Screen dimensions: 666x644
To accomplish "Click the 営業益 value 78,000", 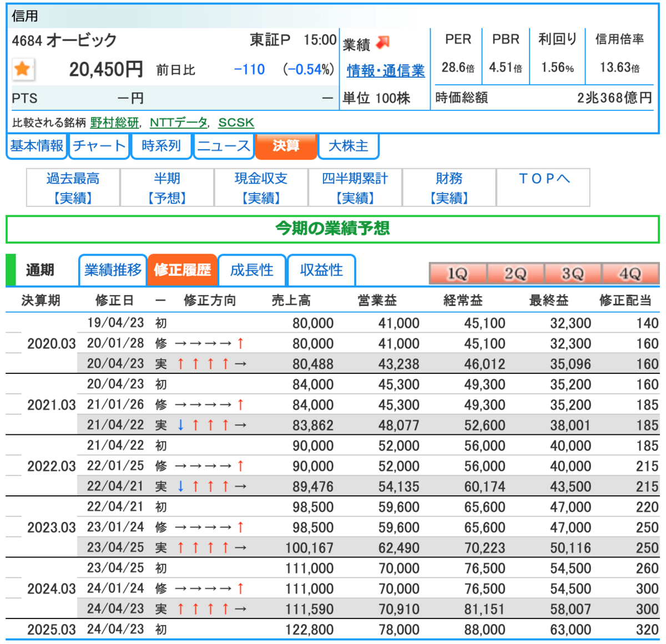I will pos(398,630).
